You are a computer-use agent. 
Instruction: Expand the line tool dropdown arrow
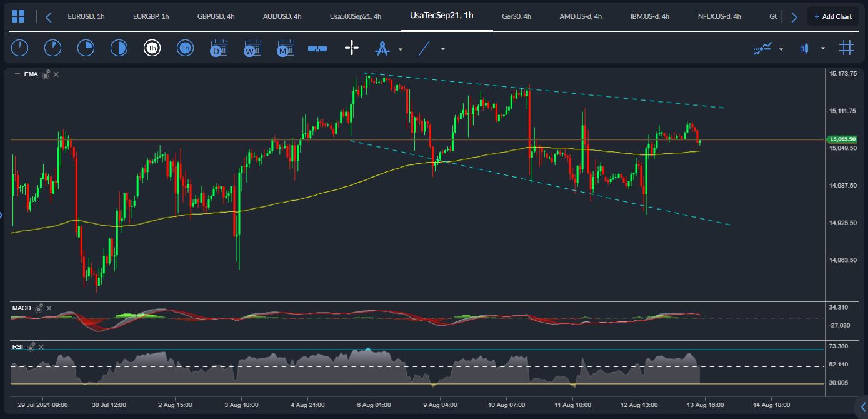443,49
